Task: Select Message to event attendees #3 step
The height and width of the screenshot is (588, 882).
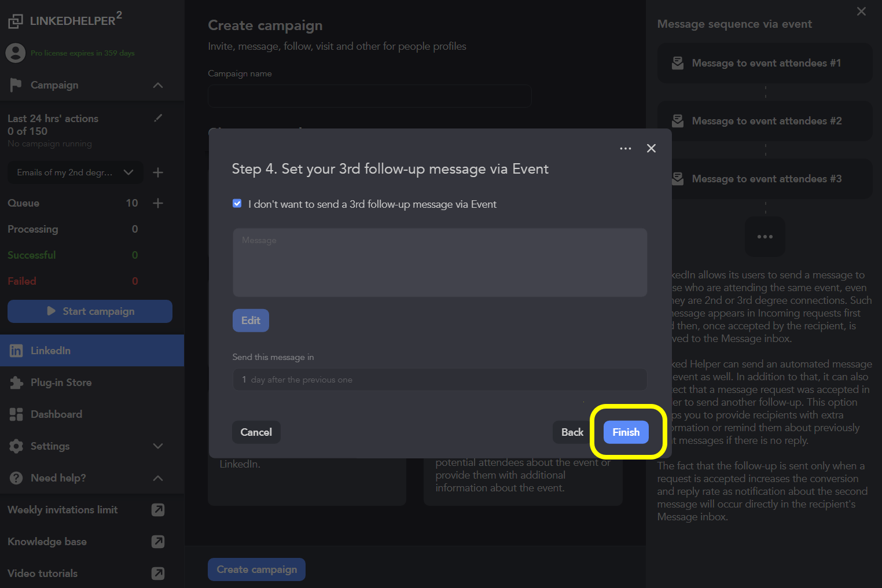Action: [x=765, y=179]
